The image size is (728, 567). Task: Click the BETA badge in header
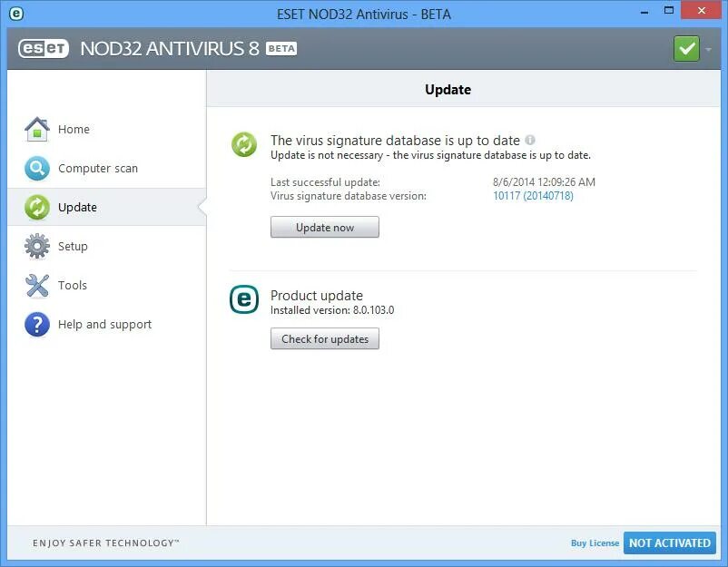click(281, 48)
